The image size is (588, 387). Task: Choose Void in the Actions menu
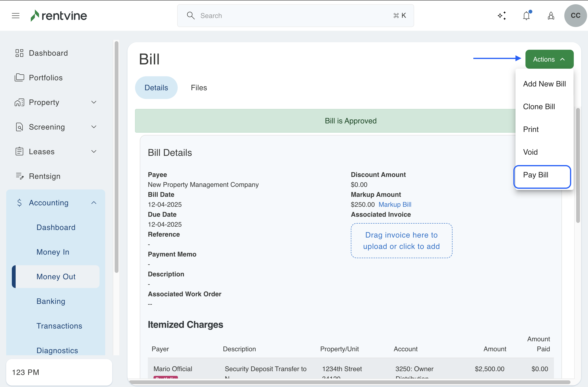coord(530,152)
